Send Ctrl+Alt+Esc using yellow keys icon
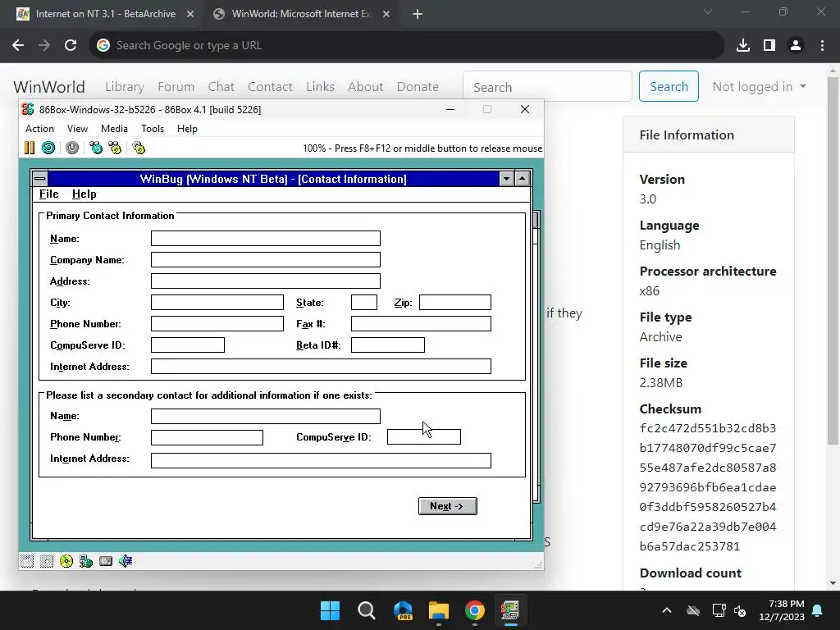Image resolution: width=840 pixels, height=630 pixels. click(x=115, y=148)
